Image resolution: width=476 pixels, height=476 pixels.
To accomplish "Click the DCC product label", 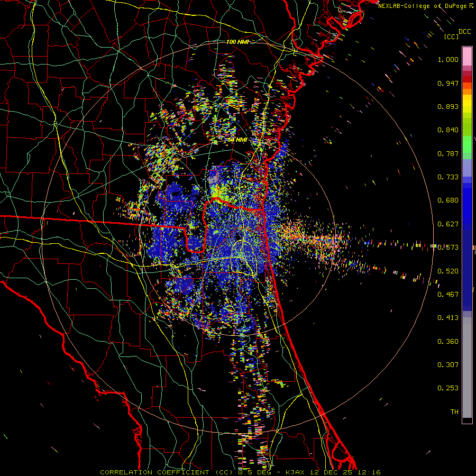I will [464, 32].
